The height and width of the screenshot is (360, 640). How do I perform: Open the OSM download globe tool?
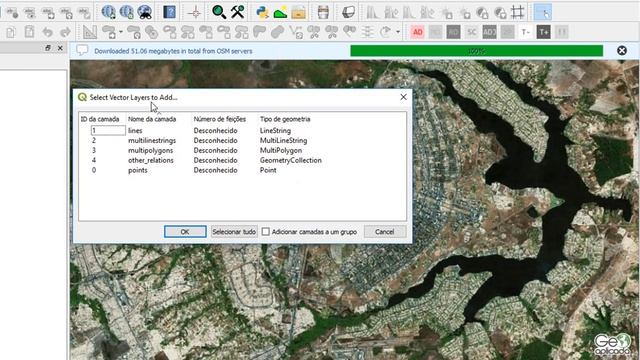click(108, 12)
